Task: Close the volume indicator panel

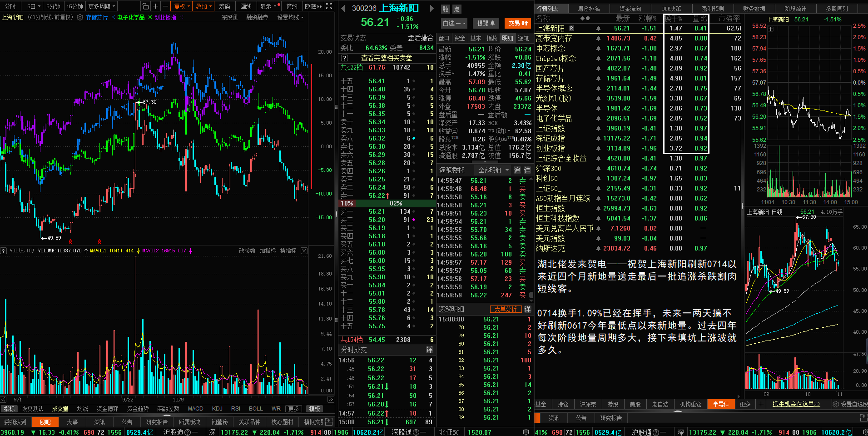Action: coord(304,251)
